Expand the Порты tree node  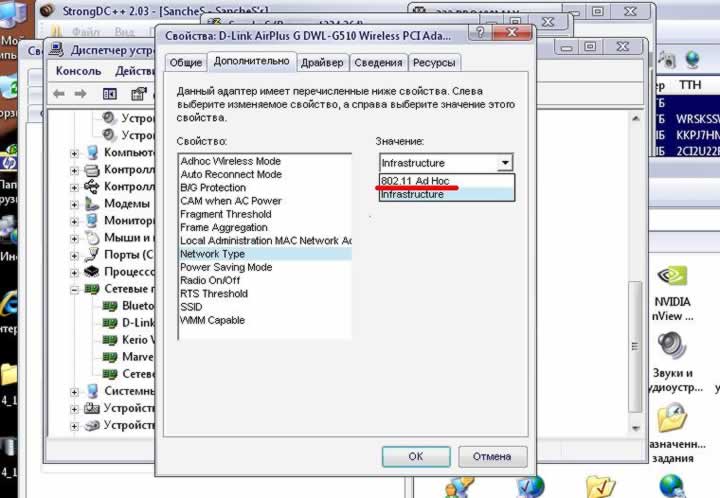point(74,256)
